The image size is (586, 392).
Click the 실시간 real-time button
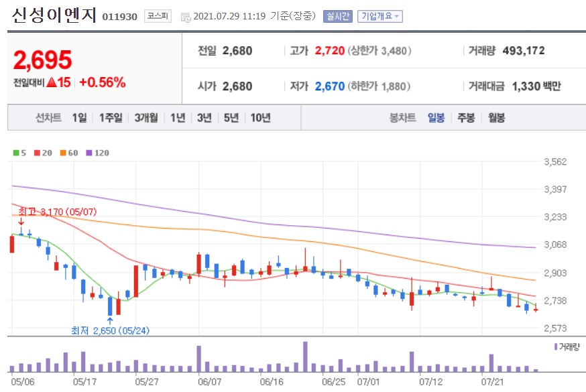pos(337,17)
